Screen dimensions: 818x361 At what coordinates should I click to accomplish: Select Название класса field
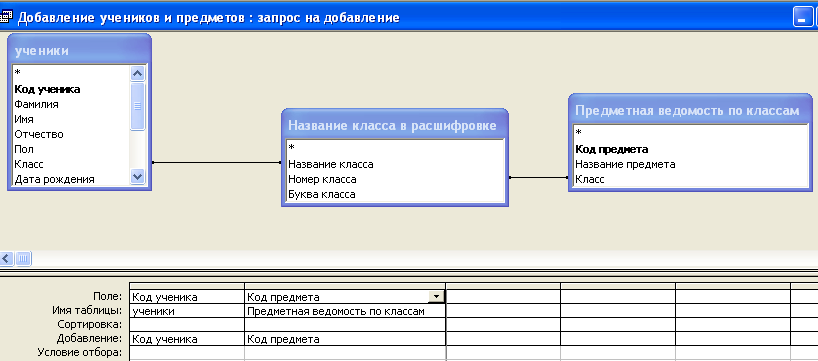coord(331,164)
